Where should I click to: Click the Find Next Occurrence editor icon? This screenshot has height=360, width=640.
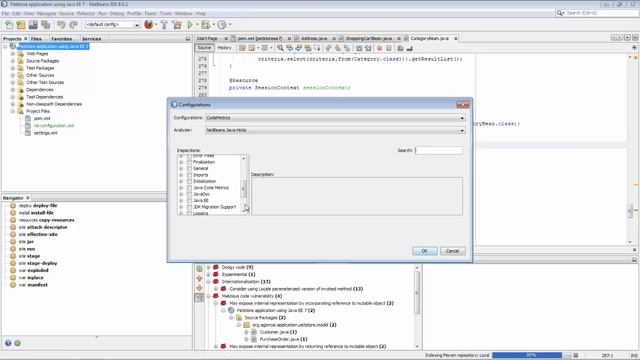[299, 48]
